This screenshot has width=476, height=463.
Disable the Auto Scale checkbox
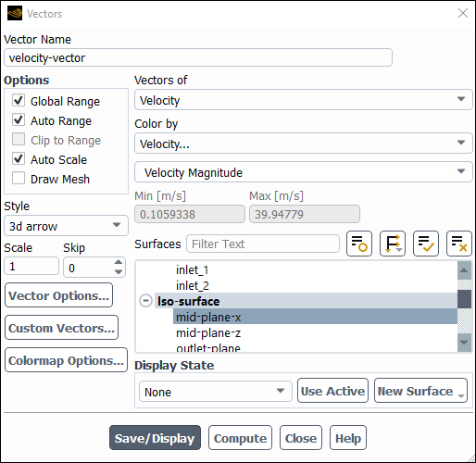point(19,158)
